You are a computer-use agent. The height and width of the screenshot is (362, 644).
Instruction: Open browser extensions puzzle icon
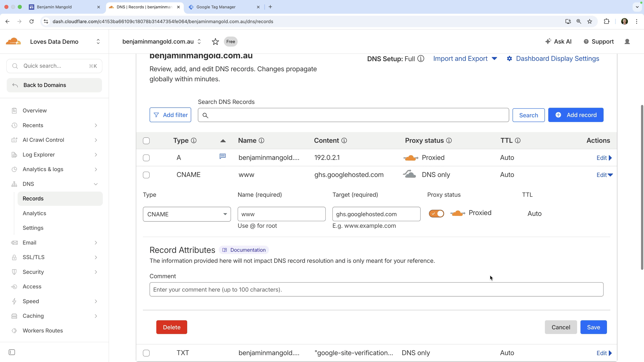(607, 21)
